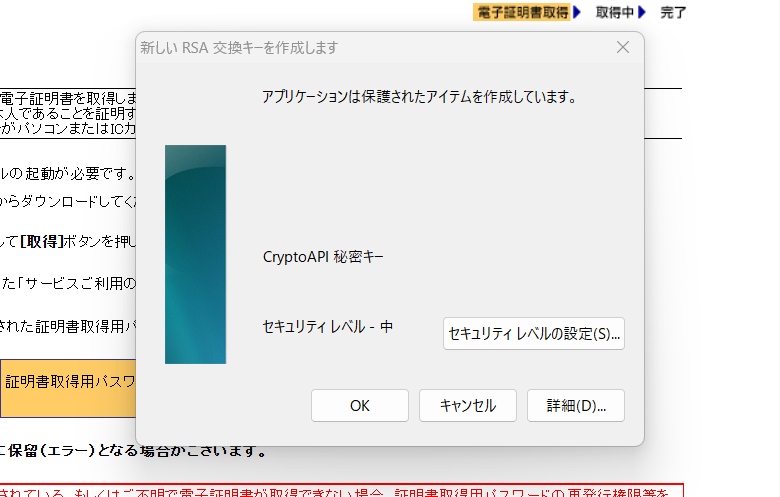Click the red-bordered notice at page bottom

click(x=340, y=491)
